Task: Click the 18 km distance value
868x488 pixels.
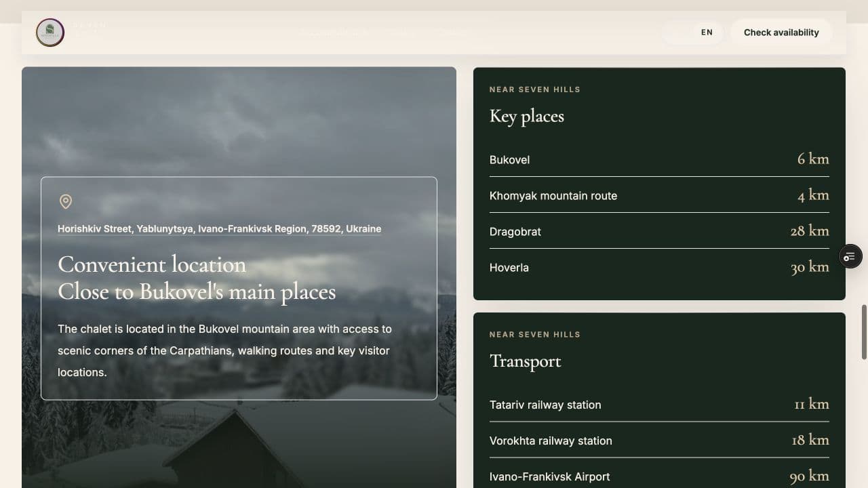Action: click(x=810, y=440)
